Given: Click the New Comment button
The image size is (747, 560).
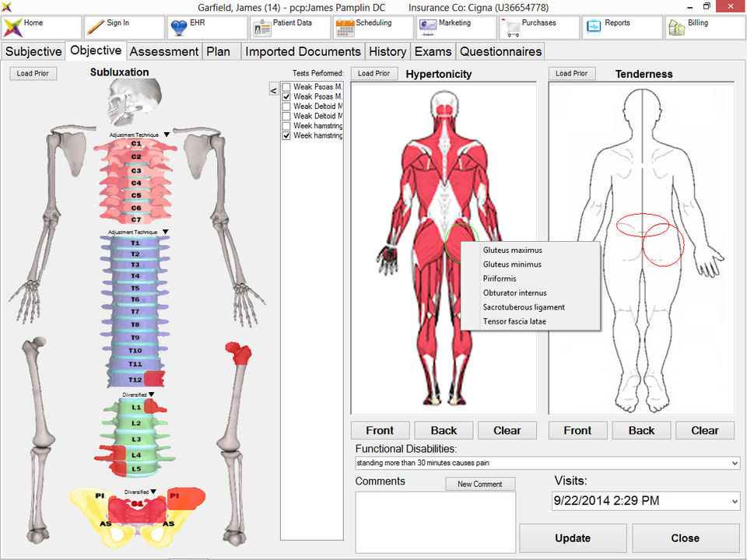Looking at the screenshot, I should [x=480, y=484].
